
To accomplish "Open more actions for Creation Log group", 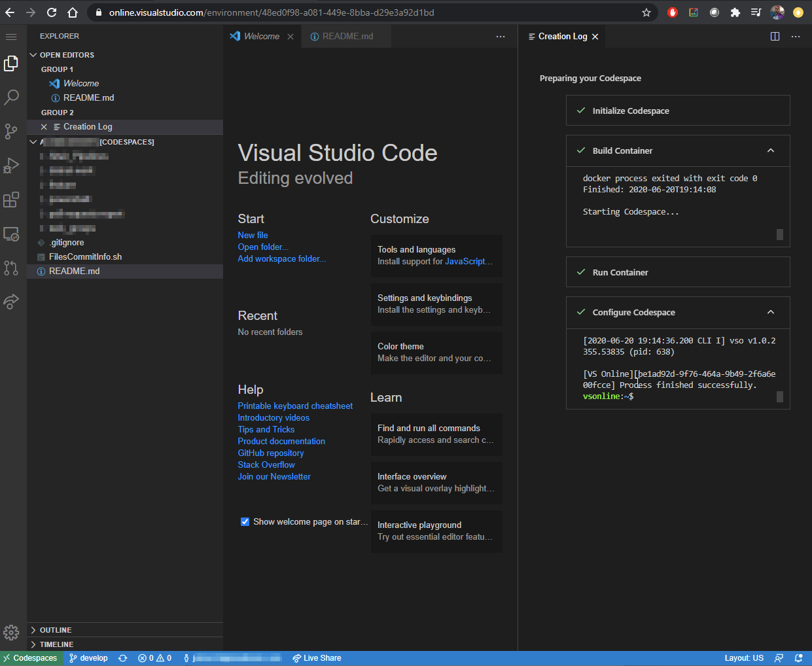I will 796,37.
